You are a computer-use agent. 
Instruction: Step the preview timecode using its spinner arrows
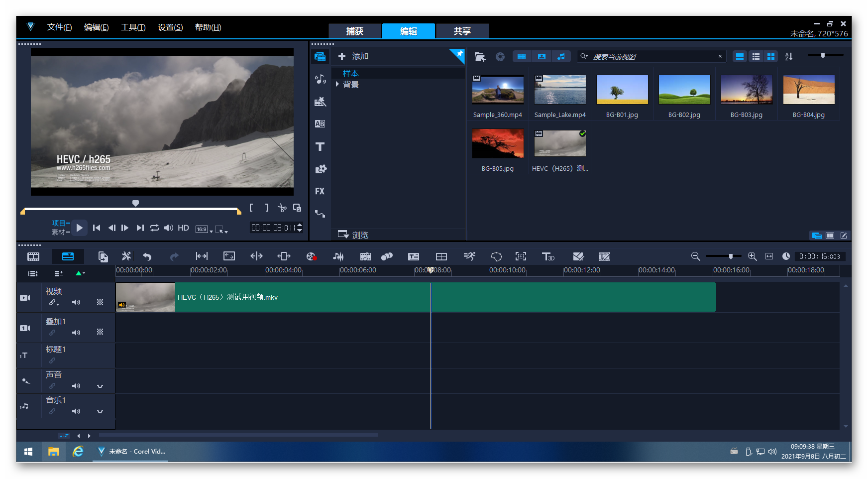(300, 228)
